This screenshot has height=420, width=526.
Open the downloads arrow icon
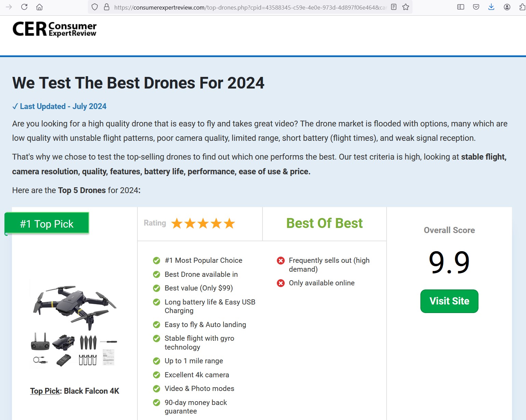pyautogui.click(x=491, y=7)
